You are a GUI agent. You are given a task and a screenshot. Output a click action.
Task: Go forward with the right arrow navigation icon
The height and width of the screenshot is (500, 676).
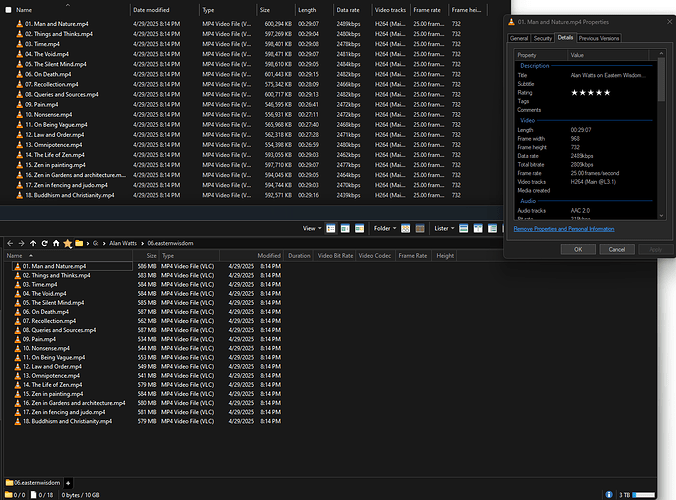(x=22, y=243)
